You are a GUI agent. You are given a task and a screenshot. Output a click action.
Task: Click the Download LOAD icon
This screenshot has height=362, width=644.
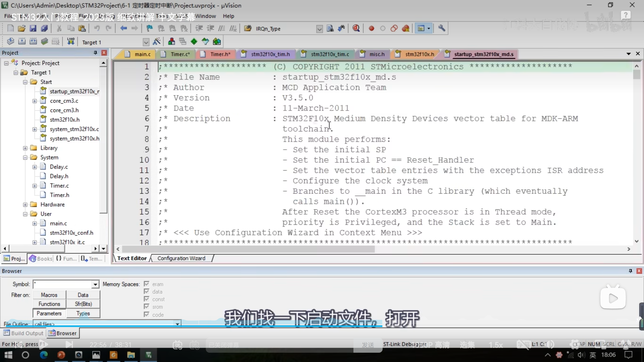point(71,41)
